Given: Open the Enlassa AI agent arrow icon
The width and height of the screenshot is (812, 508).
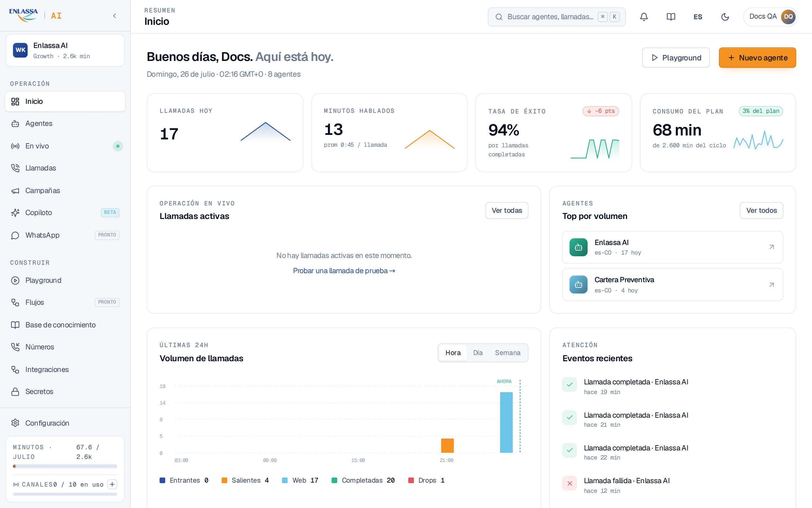Looking at the screenshot, I should 771,247.
